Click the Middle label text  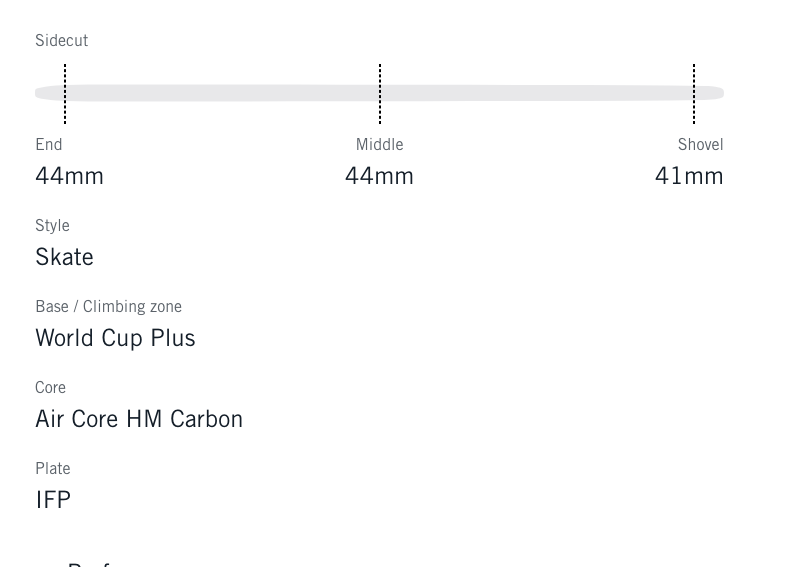click(379, 145)
